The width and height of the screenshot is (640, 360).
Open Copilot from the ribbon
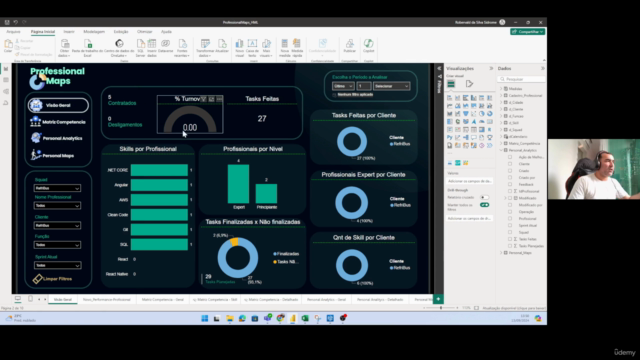369,46
